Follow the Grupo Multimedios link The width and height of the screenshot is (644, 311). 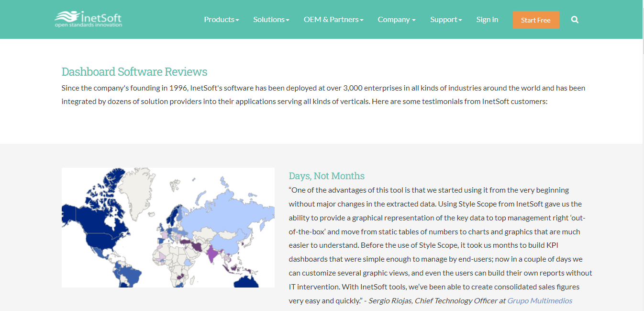click(x=540, y=300)
